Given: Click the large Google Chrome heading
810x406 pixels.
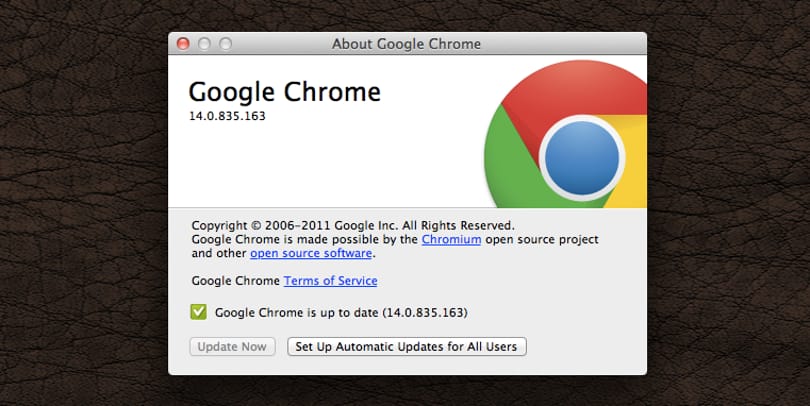Looking at the screenshot, I should tap(285, 93).
